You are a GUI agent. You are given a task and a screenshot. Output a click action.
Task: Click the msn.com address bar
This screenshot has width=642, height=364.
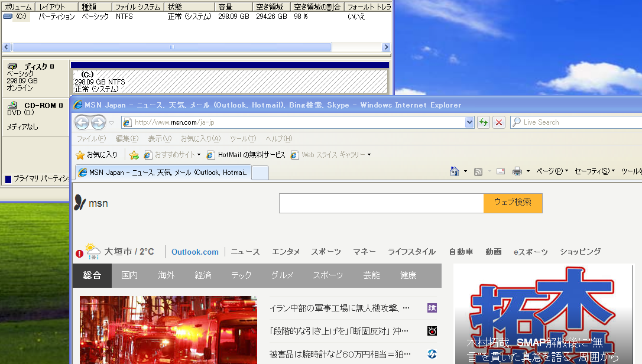coord(293,122)
